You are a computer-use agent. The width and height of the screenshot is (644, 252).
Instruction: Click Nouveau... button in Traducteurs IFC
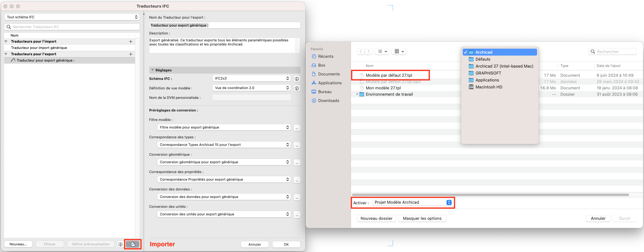point(18,244)
